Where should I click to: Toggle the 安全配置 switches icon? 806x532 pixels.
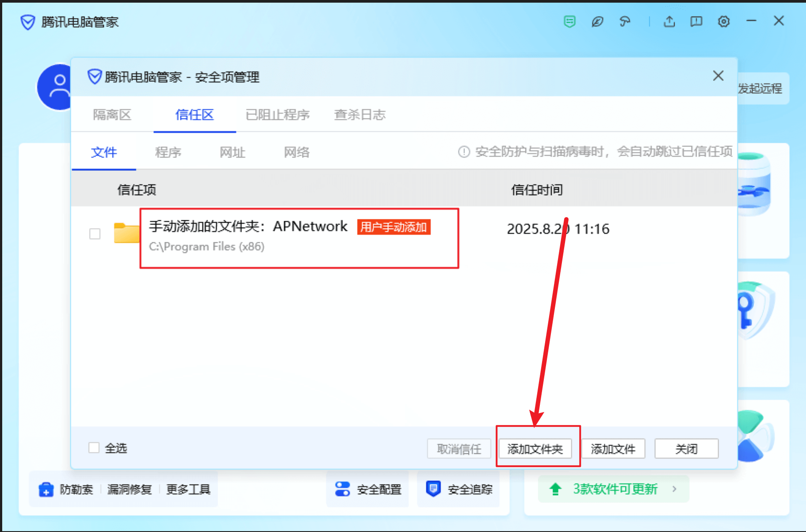tap(342, 489)
